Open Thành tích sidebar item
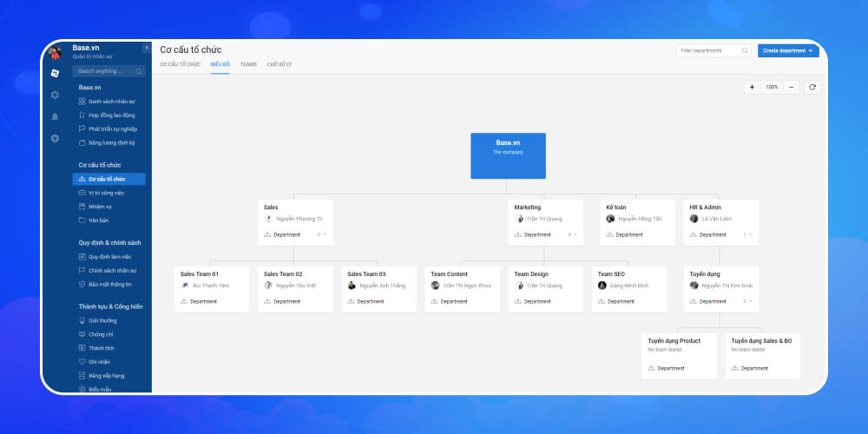Viewport: 868px width, 434px height. point(109,348)
